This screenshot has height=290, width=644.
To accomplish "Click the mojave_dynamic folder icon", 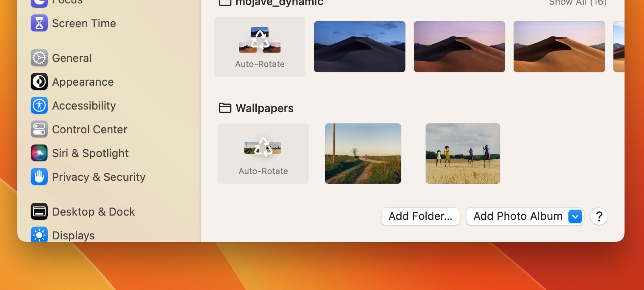I will [225, 3].
